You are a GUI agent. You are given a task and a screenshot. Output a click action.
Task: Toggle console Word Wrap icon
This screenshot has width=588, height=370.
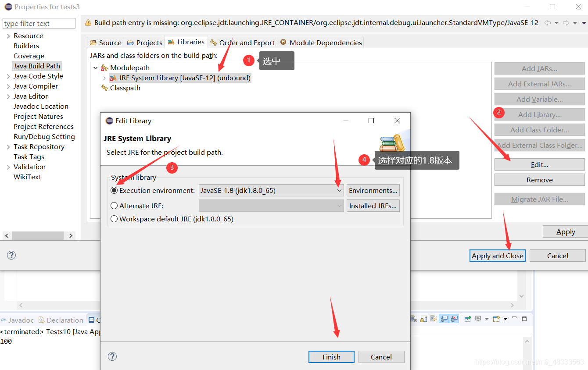click(434, 319)
